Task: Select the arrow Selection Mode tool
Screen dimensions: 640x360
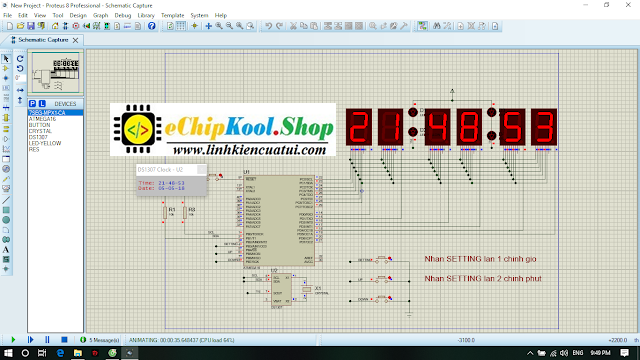Action: pos(6,58)
